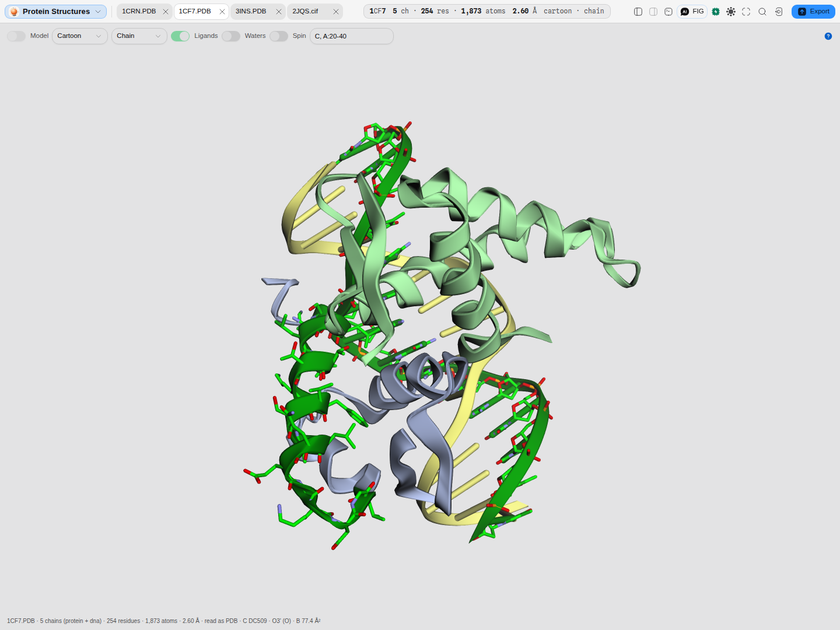This screenshot has height=630, width=840.
Task: Click the green lightning chip icon
Action: tap(716, 12)
